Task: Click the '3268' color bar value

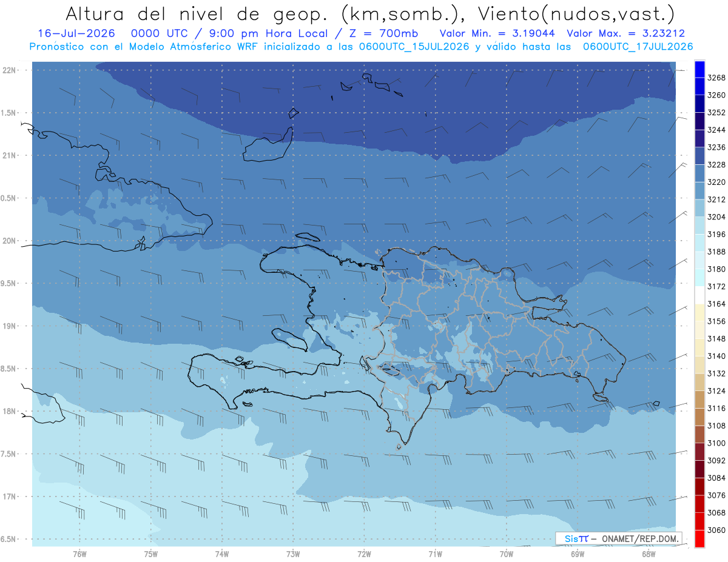Action: pyautogui.click(x=716, y=78)
